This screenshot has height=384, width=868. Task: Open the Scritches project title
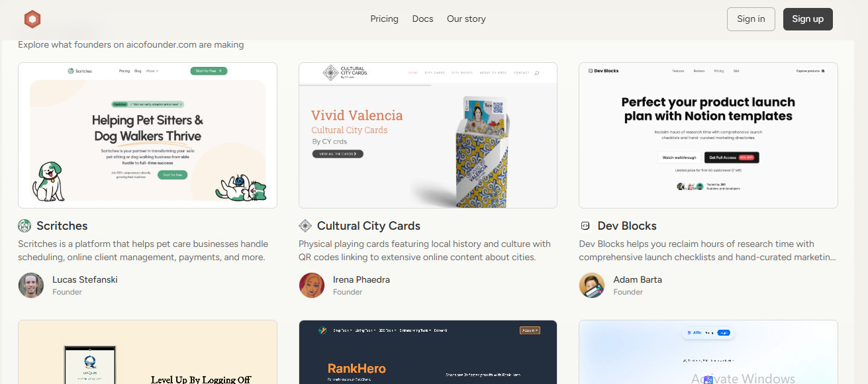(x=62, y=226)
